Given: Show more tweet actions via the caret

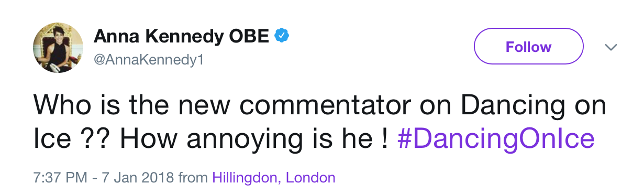Looking at the screenshot, I should [x=610, y=47].
